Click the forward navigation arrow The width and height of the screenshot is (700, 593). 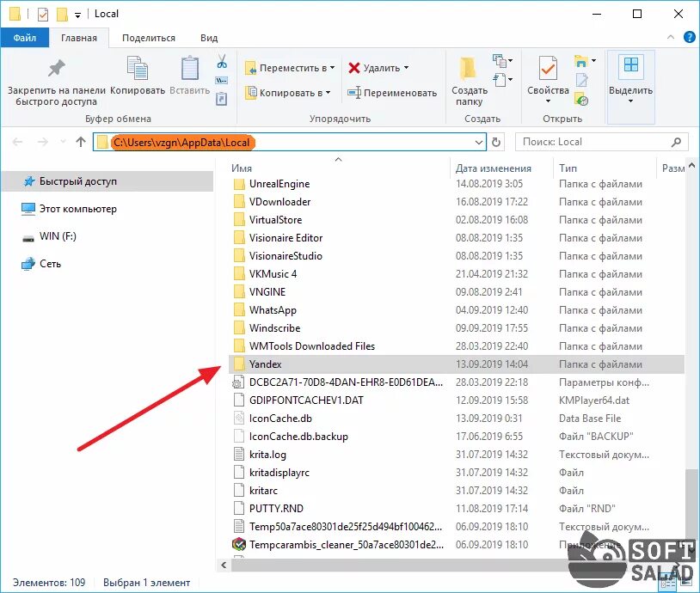tap(43, 142)
